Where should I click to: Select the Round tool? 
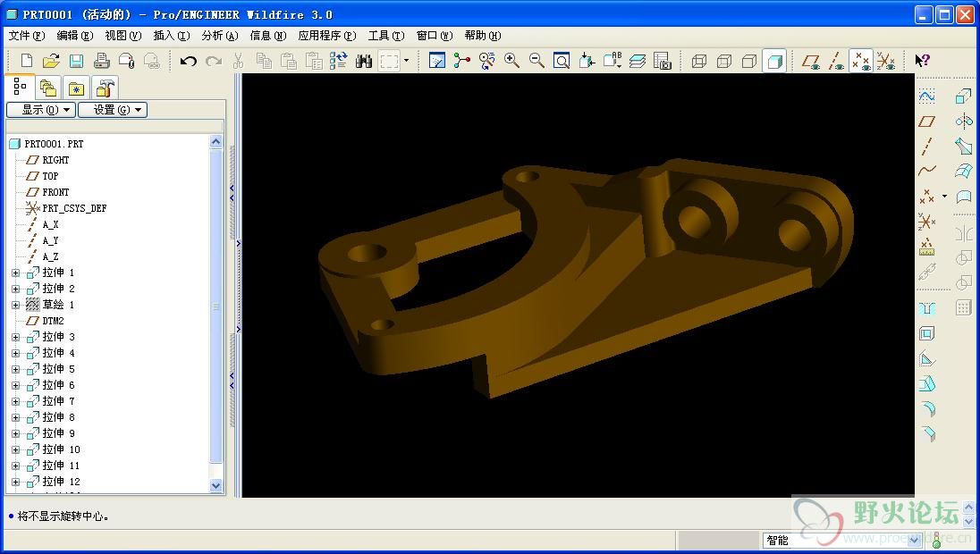pos(927,409)
